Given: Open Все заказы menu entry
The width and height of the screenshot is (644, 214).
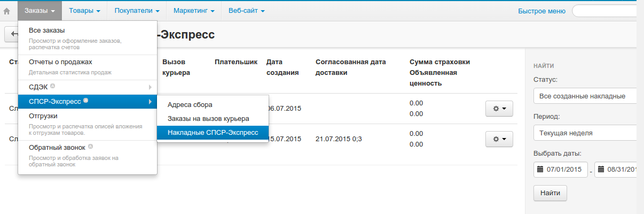Looking at the screenshot, I should click(47, 30).
